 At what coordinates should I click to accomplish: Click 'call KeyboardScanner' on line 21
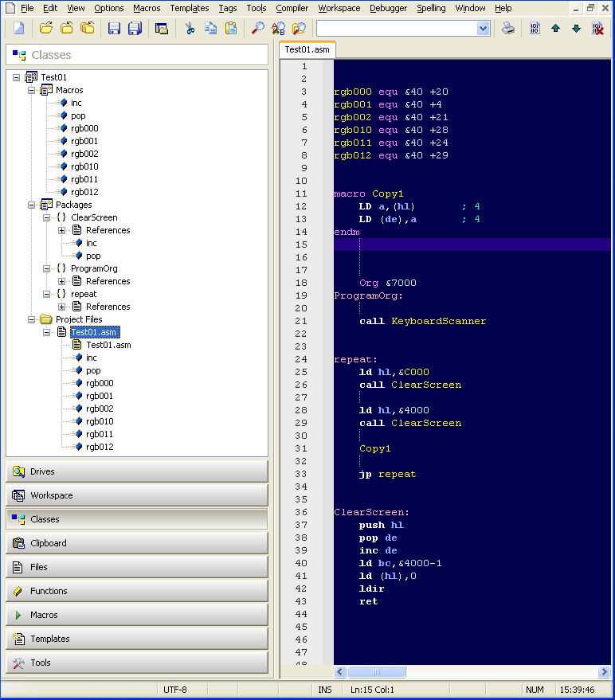coord(422,321)
